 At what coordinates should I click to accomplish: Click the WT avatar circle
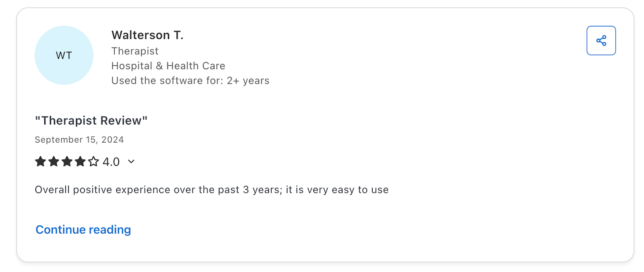tap(64, 55)
